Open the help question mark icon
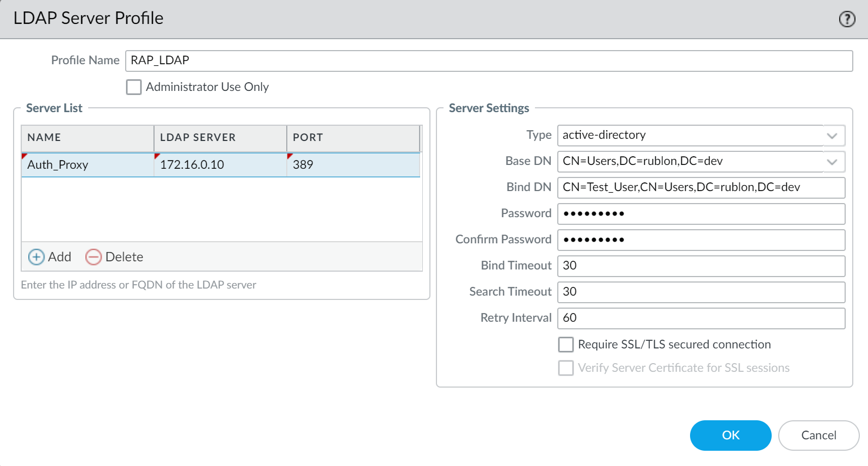Image resolution: width=868 pixels, height=466 pixels. 847,19
